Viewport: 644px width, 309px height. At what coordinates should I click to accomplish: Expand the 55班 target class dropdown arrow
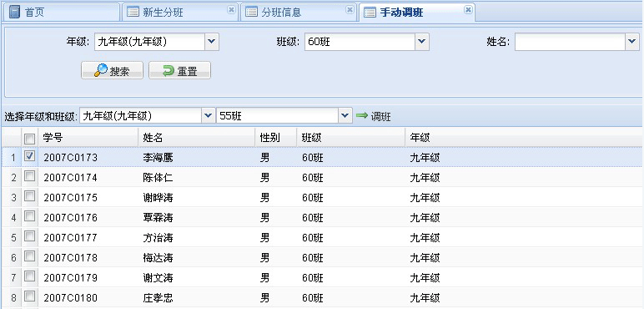[346, 116]
